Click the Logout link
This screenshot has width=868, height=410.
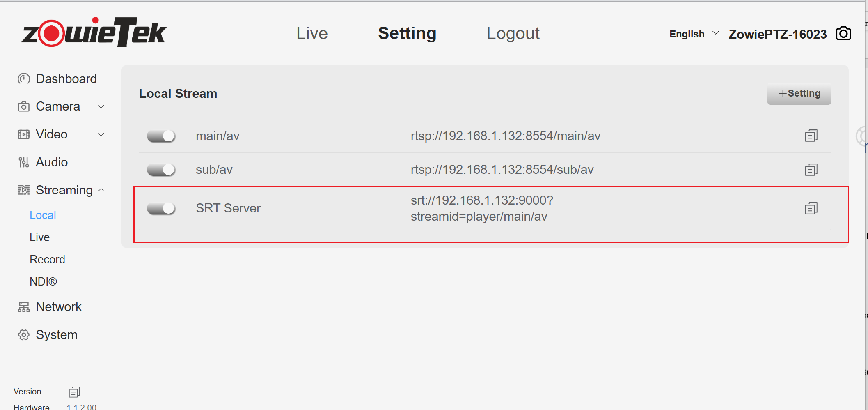point(513,33)
